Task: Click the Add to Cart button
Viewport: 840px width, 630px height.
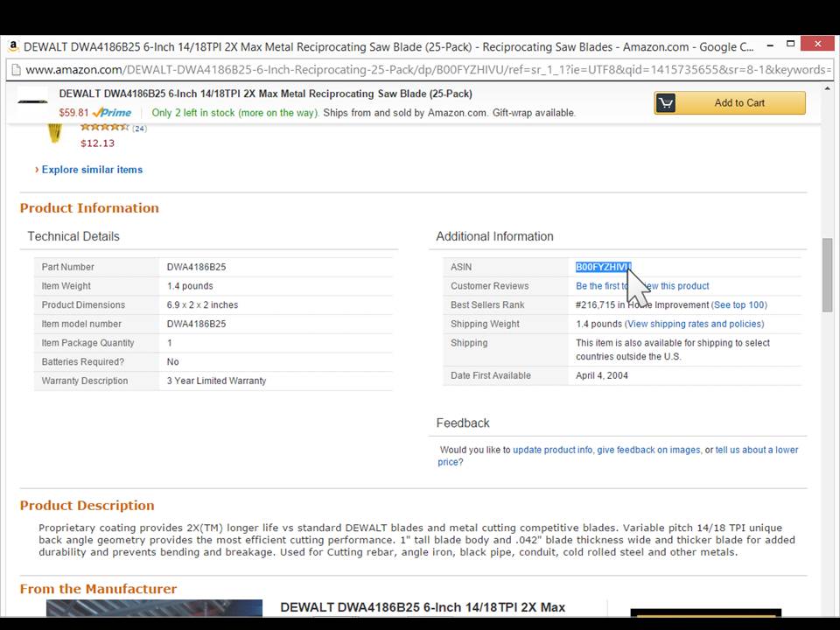Action: click(730, 103)
